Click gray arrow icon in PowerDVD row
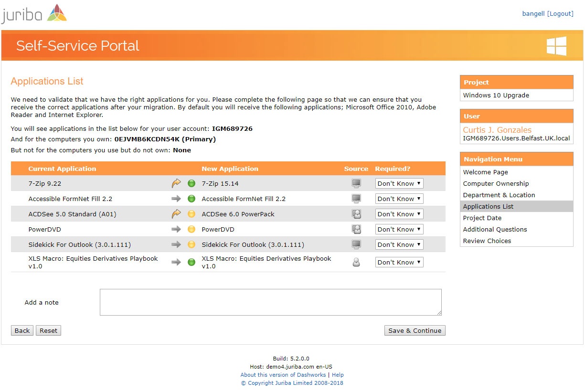The height and width of the screenshot is (392, 585). click(176, 229)
